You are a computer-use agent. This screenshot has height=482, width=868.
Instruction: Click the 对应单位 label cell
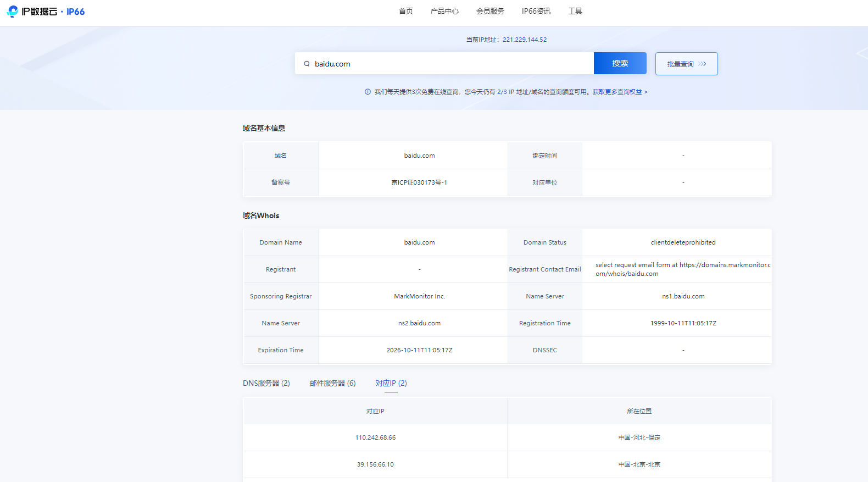[545, 182]
